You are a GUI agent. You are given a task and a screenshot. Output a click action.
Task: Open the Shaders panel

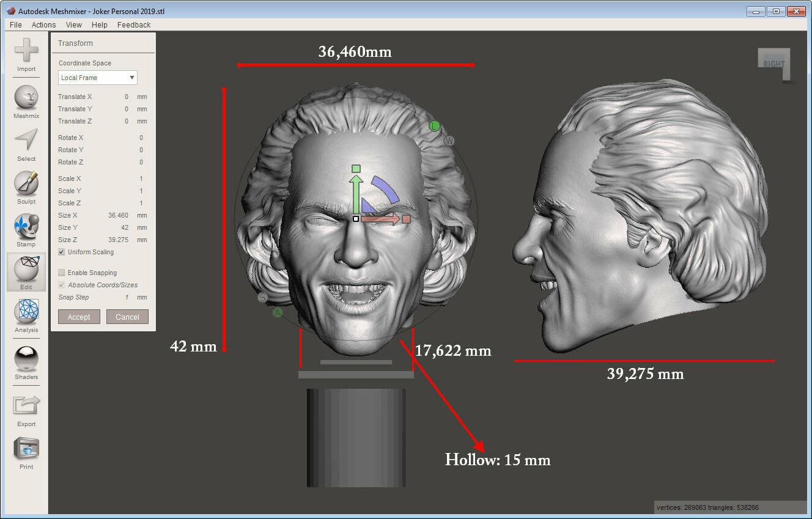click(26, 363)
